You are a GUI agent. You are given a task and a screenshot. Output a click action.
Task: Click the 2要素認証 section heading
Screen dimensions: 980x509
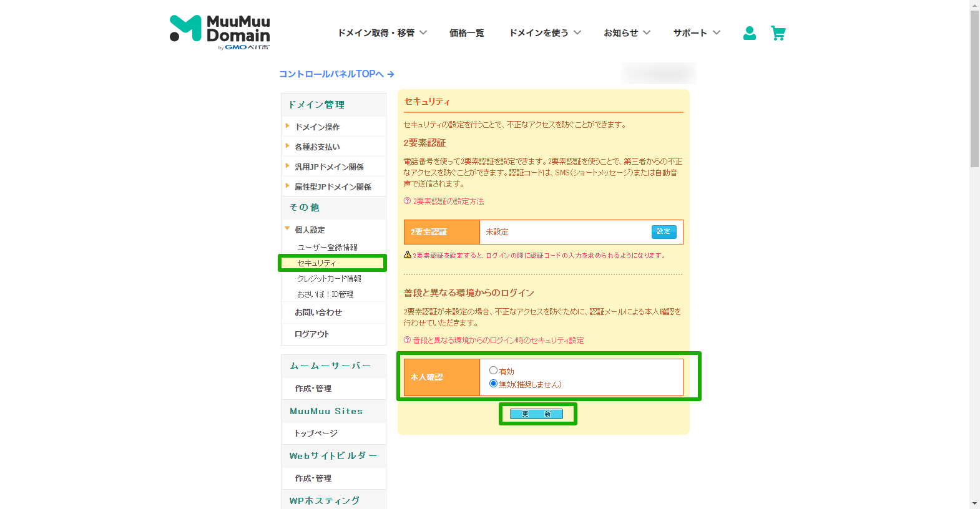[x=424, y=143]
